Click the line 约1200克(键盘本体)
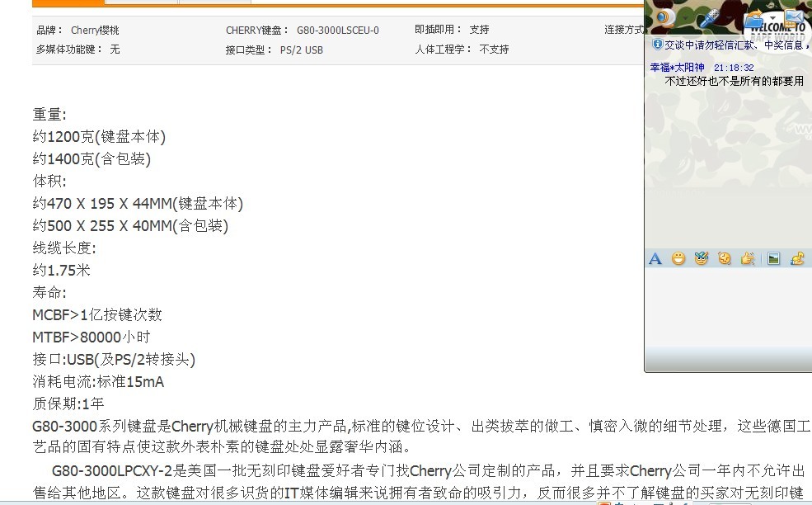 (x=99, y=136)
